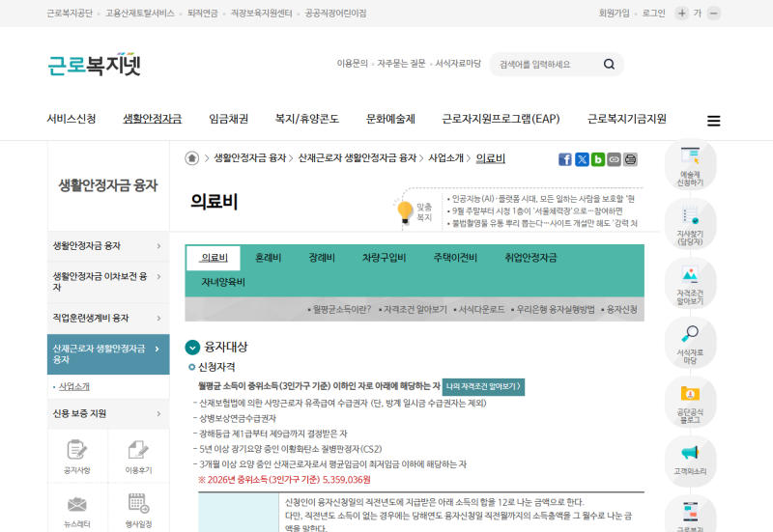Increase font size plus icon
The image size is (773, 532).
tap(682, 14)
